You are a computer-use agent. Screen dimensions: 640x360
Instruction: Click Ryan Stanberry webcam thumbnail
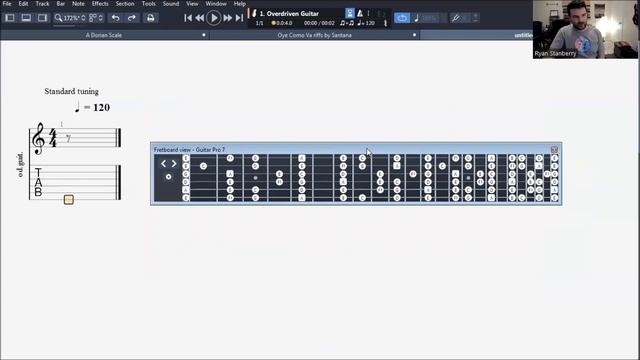[x=586, y=29]
